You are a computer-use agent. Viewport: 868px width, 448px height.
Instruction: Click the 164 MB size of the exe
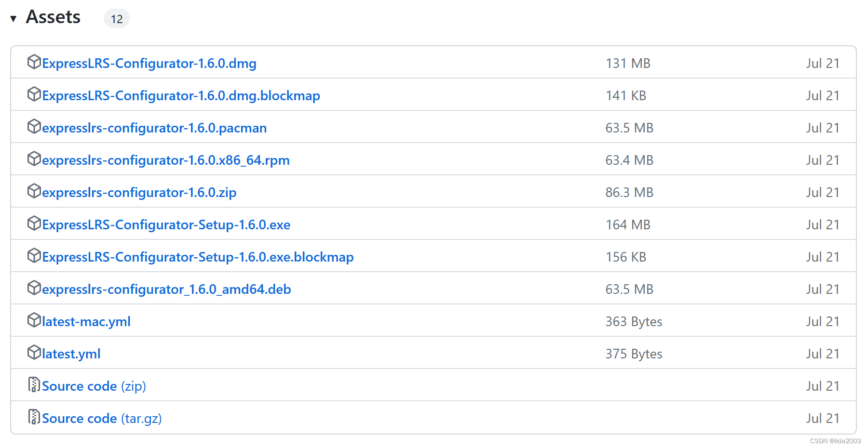point(628,224)
